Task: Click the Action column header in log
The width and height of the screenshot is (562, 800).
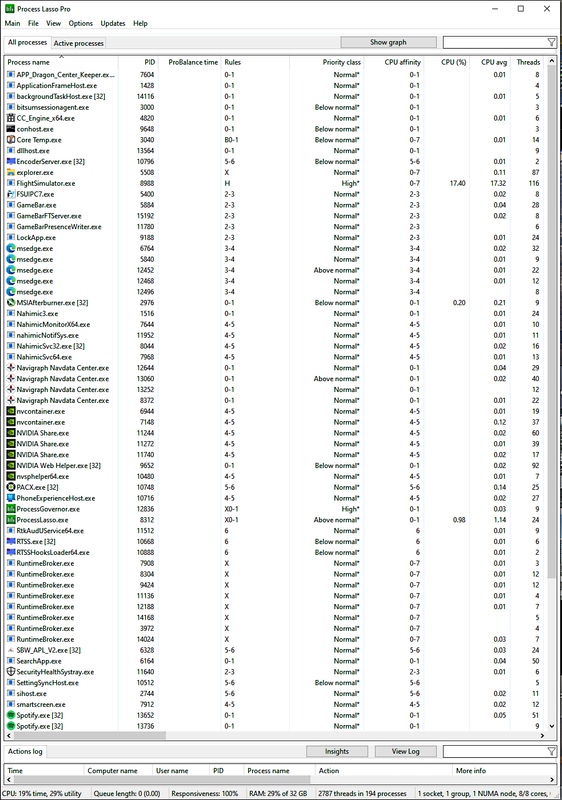Action: (x=384, y=770)
